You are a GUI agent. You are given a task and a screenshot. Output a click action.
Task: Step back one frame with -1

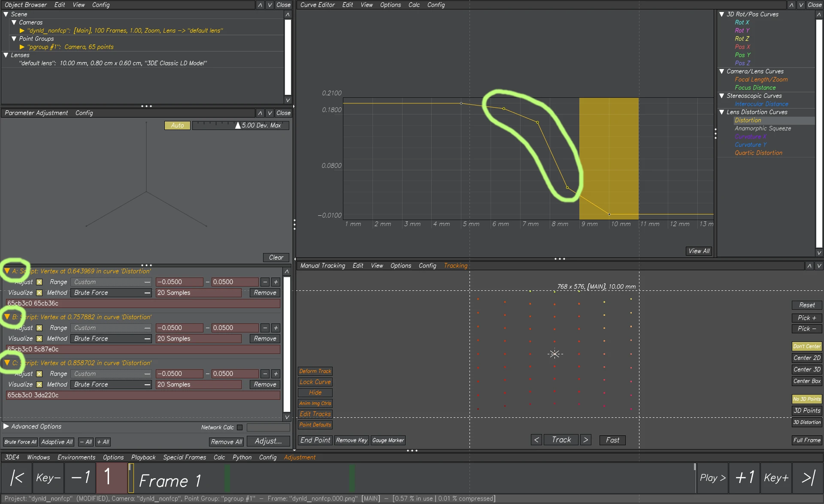(80, 477)
